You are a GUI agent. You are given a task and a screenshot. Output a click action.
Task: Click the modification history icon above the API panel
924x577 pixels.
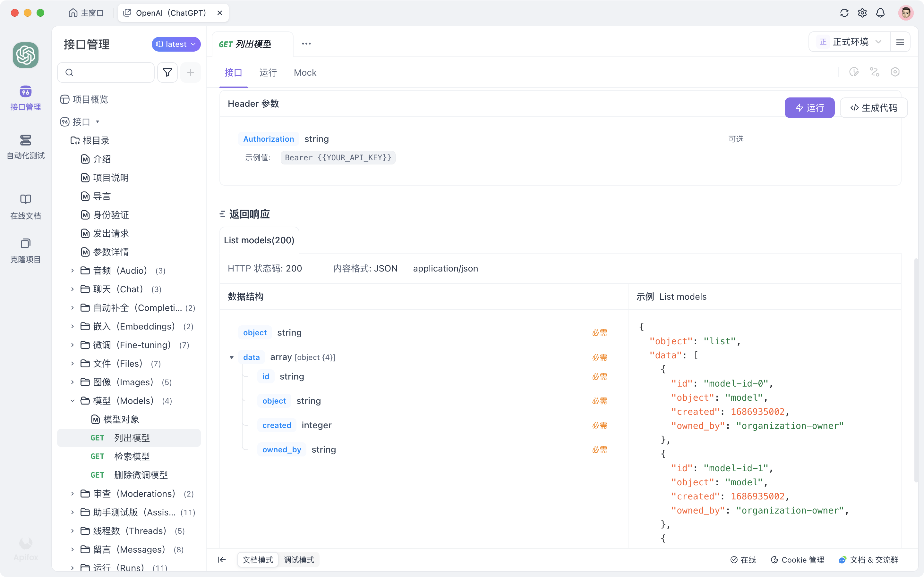pyautogui.click(x=854, y=72)
